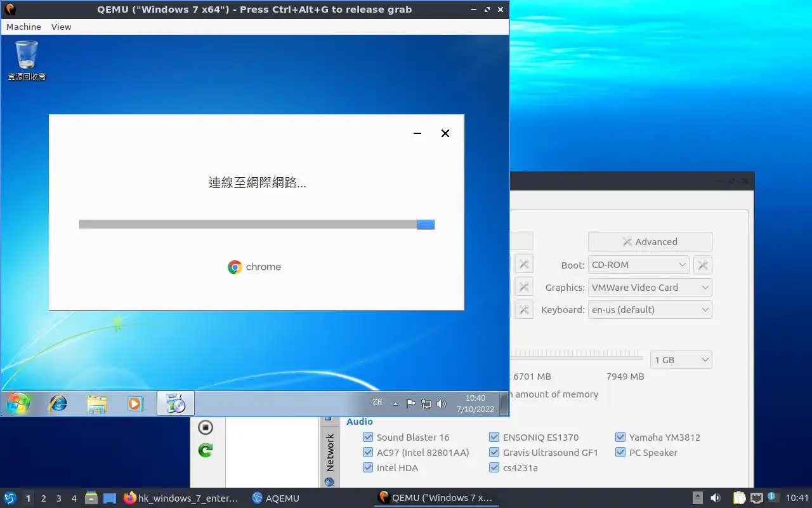Open the Keyboard layout dropdown showing en-us
Viewport: 812px width, 508px height.
tap(650, 310)
